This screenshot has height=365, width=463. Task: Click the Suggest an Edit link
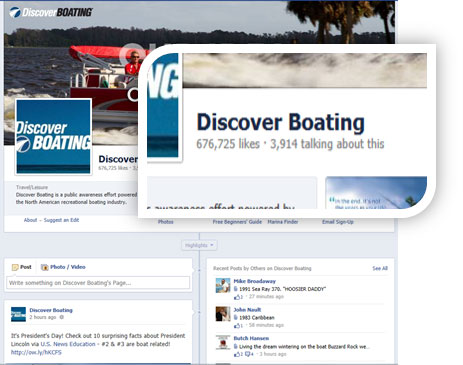coord(61,220)
